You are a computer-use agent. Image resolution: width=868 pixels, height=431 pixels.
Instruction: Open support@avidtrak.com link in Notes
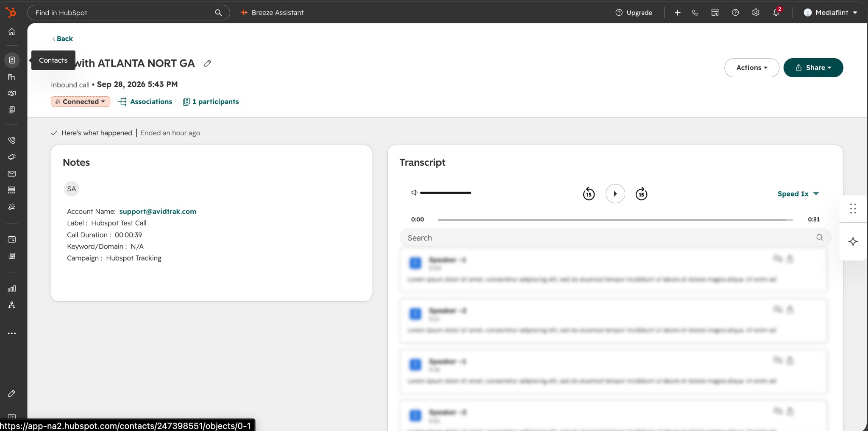(x=158, y=211)
